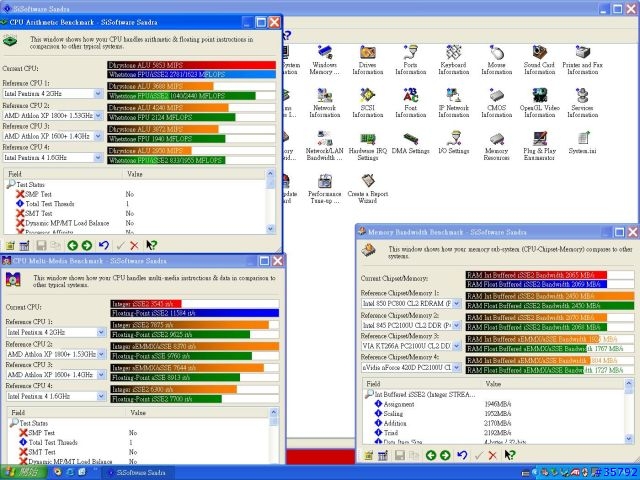Open IP Network Information icon
This screenshot has width=640, height=480.
pyautogui.click(x=453, y=103)
